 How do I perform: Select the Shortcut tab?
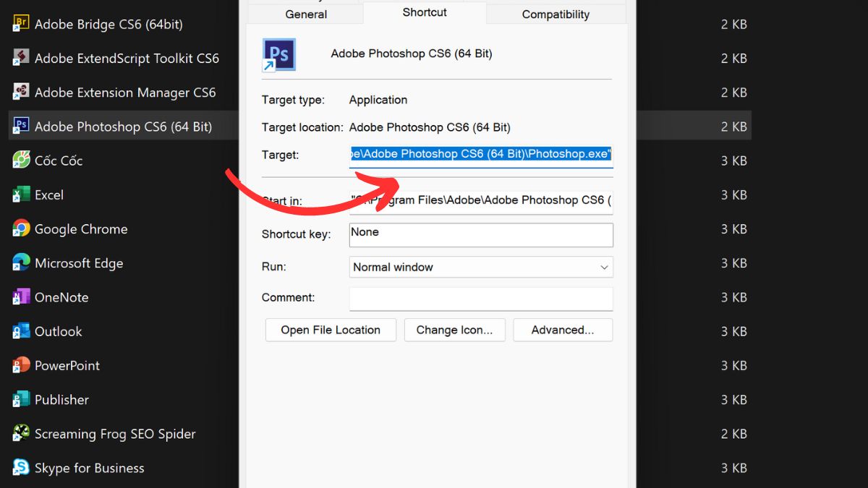425,12
